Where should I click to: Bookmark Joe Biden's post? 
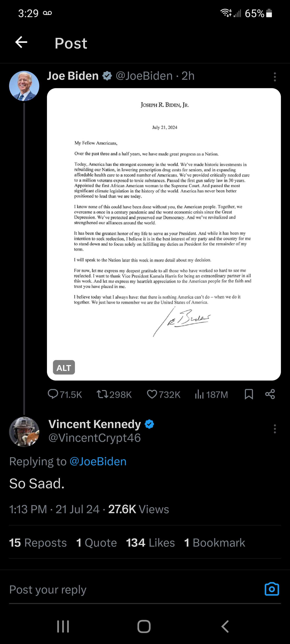click(249, 394)
